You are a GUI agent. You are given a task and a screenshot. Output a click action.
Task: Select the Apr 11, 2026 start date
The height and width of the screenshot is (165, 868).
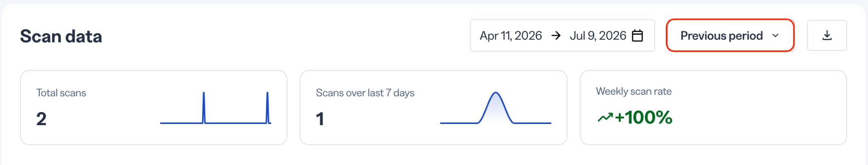tap(511, 36)
